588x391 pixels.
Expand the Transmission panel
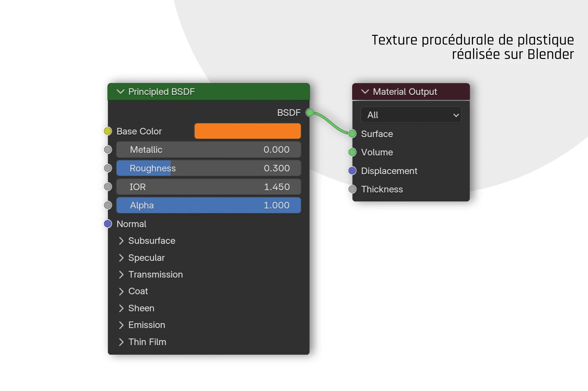[x=121, y=275]
